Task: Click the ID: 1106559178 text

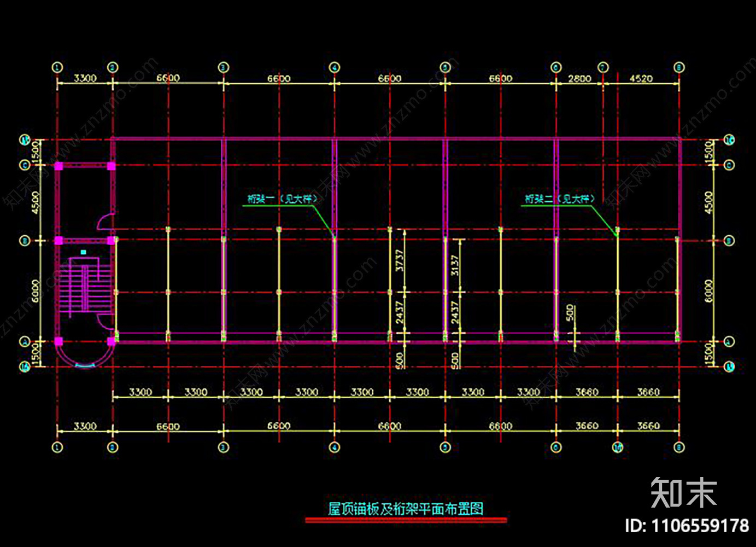Action: point(687,526)
